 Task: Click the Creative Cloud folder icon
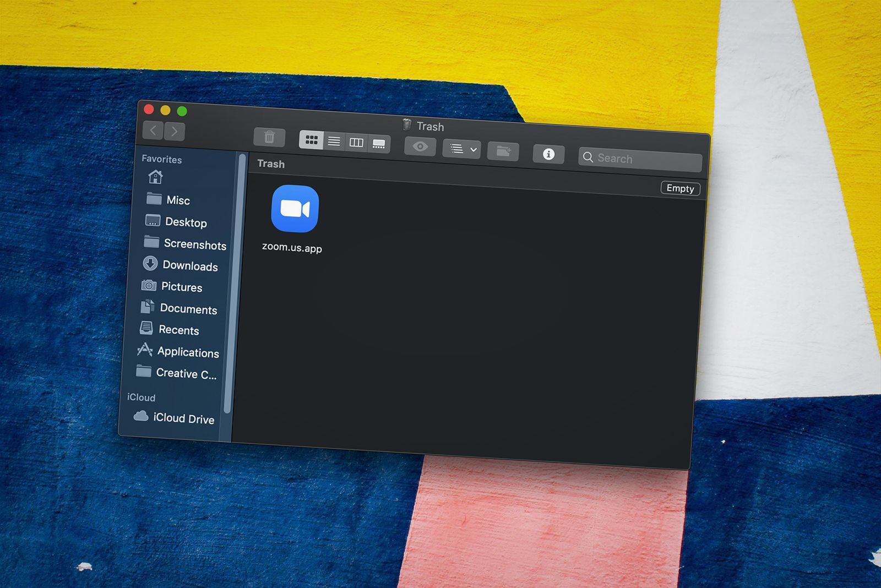(x=144, y=371)
